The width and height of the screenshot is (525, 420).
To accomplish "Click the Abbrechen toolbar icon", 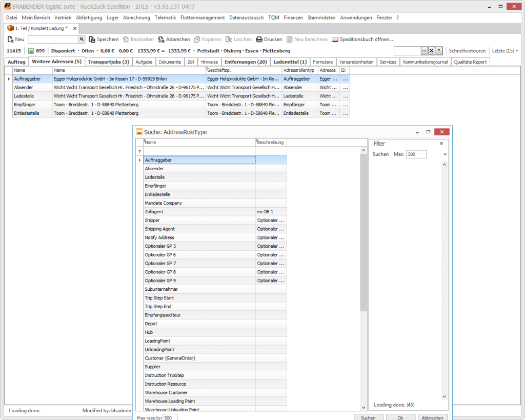I will coord(161,39).
